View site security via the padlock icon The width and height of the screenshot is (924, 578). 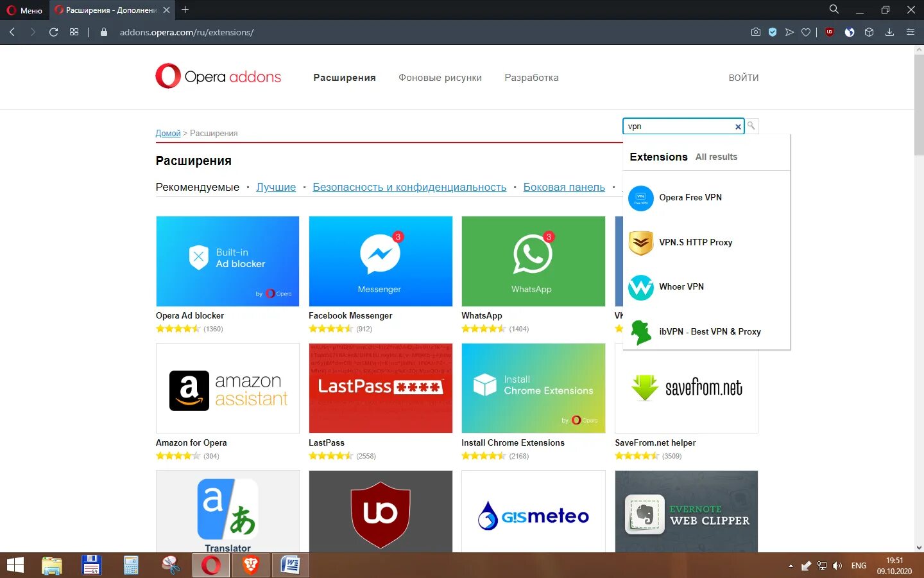coord(104,32)
